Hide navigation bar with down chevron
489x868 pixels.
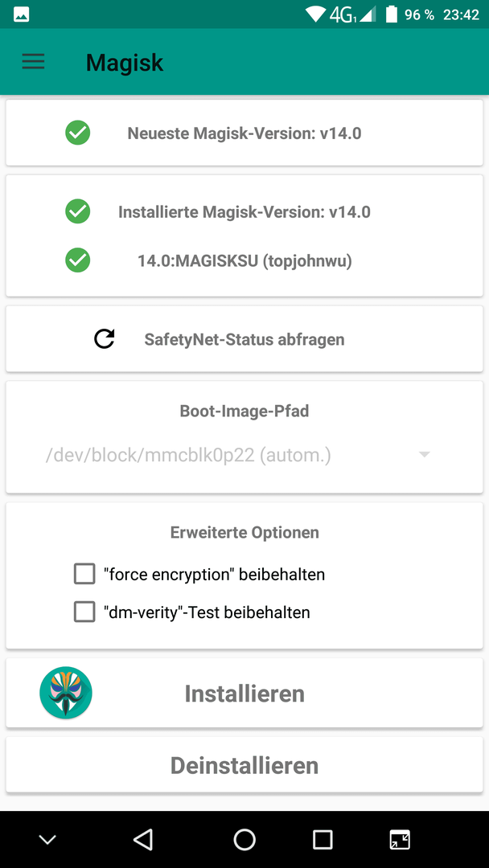pyautogui.click(x=47, y=839)
